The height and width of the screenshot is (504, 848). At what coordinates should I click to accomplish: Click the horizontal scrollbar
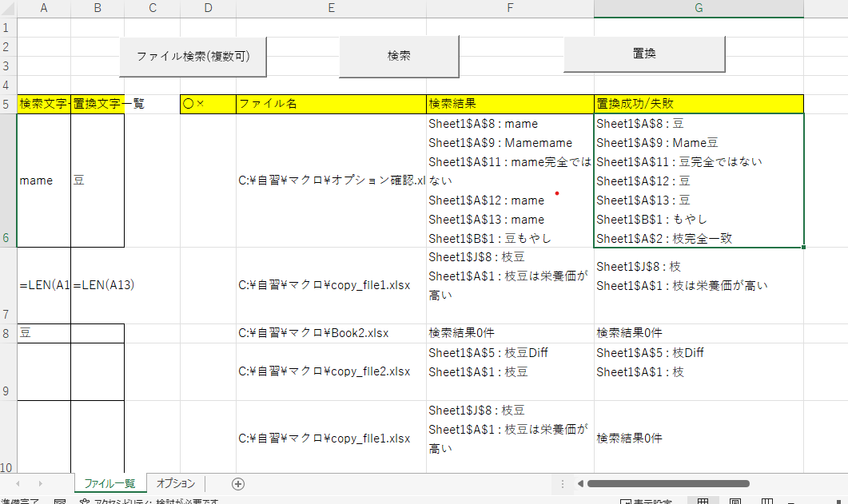[x=670, y=482]
